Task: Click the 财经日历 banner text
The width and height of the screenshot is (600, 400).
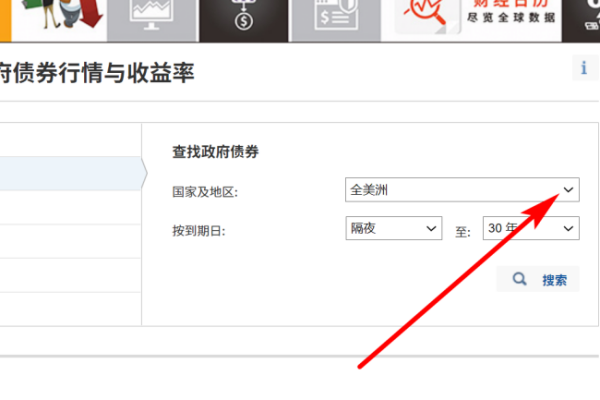Action: click(507, 14)
